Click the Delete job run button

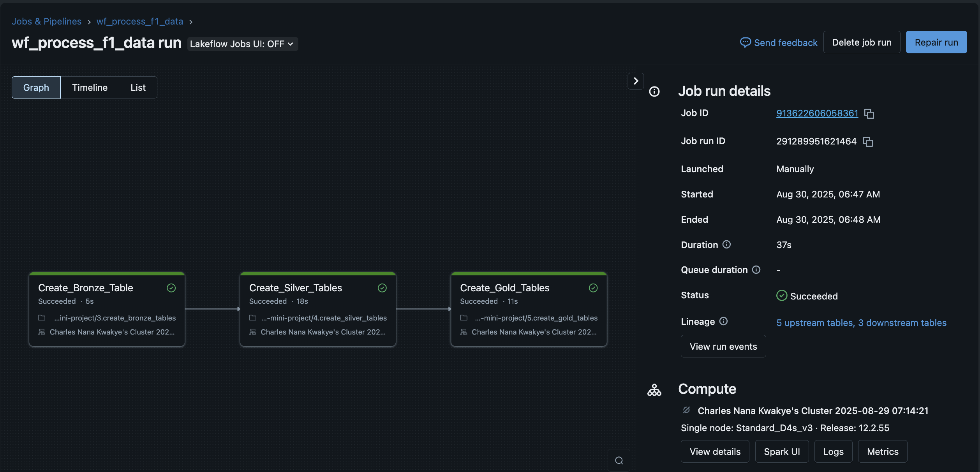tap(862, 42)
